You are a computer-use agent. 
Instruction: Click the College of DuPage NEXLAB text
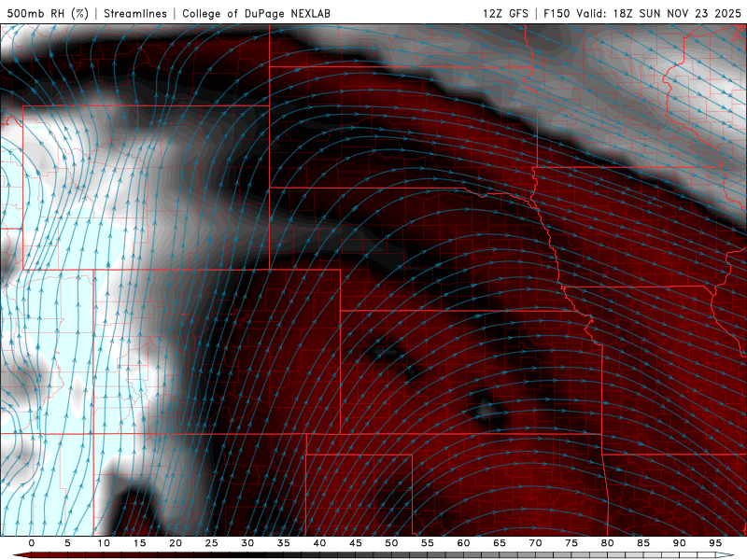pyautogui.click(x=256, y=13)
